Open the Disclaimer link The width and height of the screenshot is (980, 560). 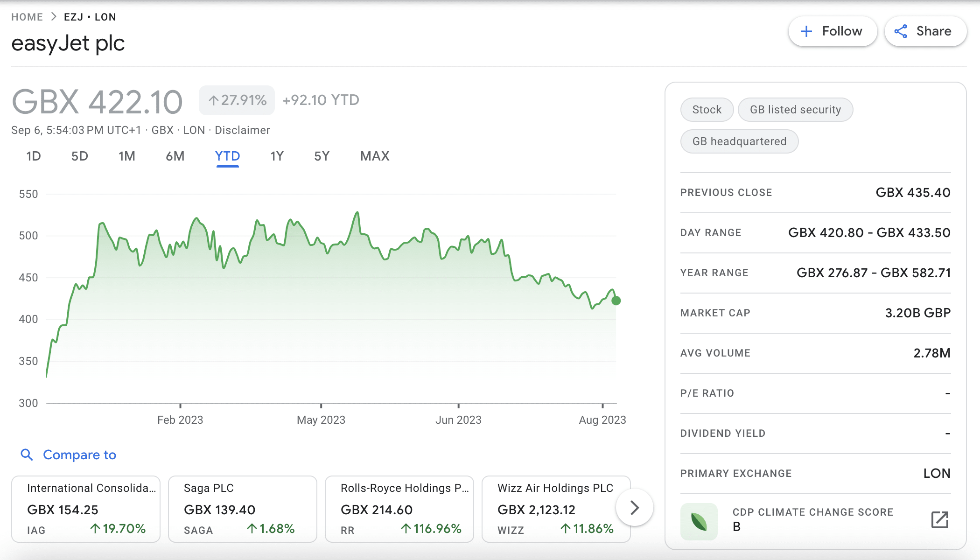point(242,130)
